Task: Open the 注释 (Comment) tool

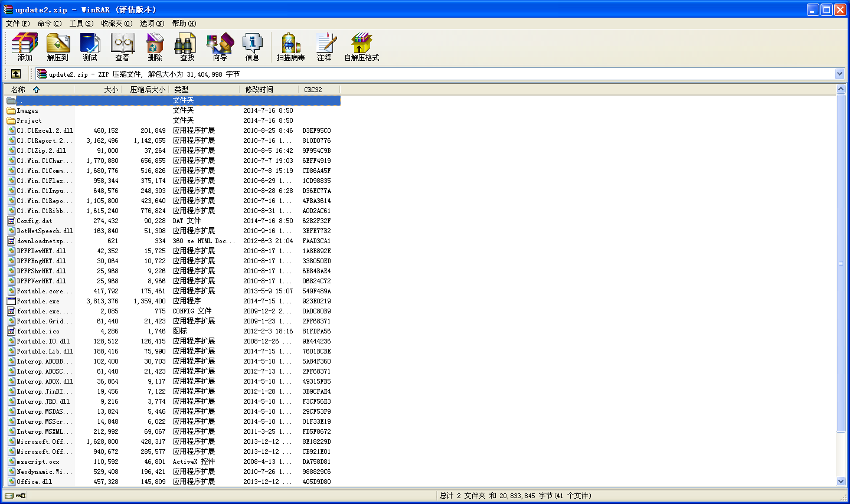Action: (x=324, y=47)
